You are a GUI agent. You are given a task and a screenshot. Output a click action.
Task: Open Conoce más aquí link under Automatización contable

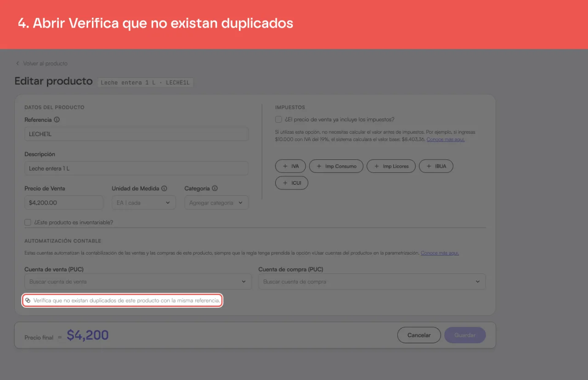point(440,253)
